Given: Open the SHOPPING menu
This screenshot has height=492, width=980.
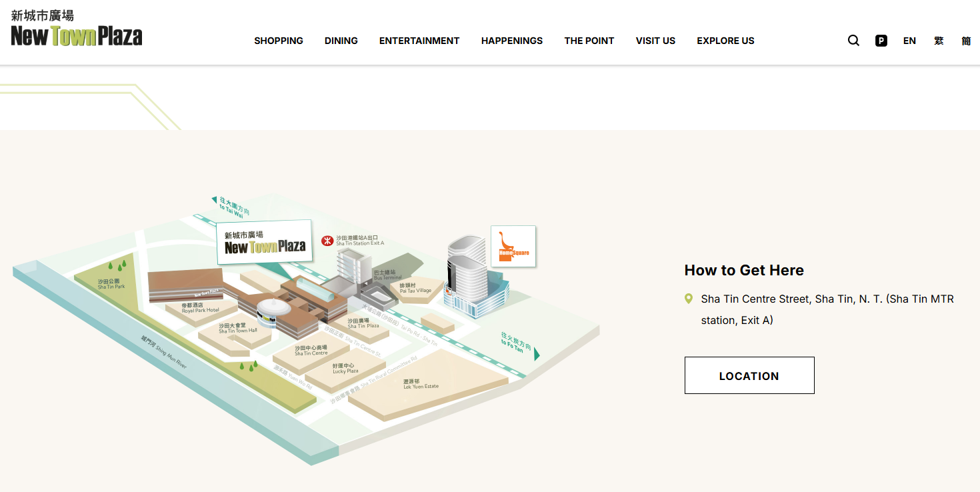Looking at the screenshot, I should click(279, 41).
